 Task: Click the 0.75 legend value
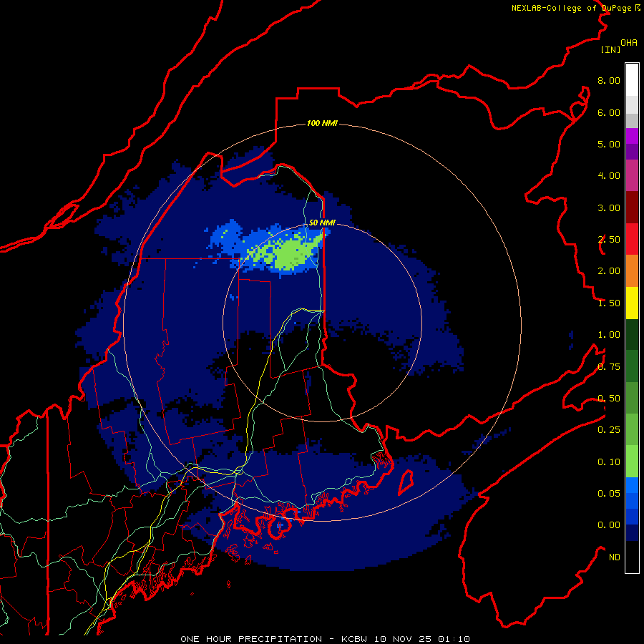click(609, 367)
